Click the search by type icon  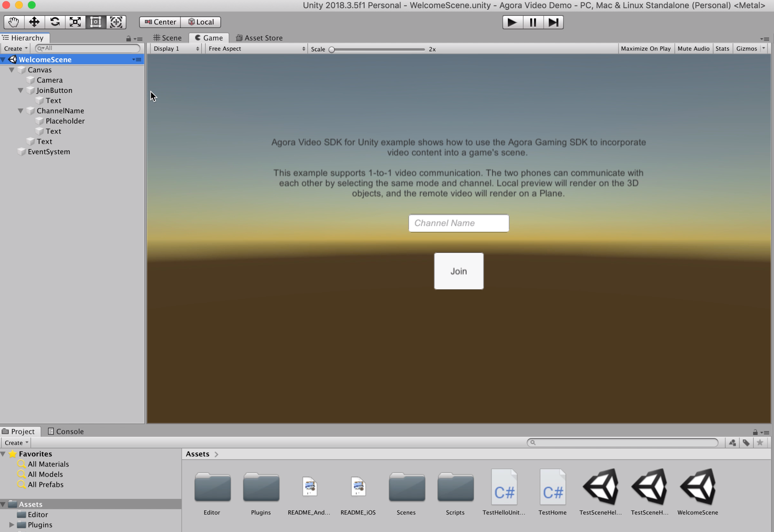732,443
